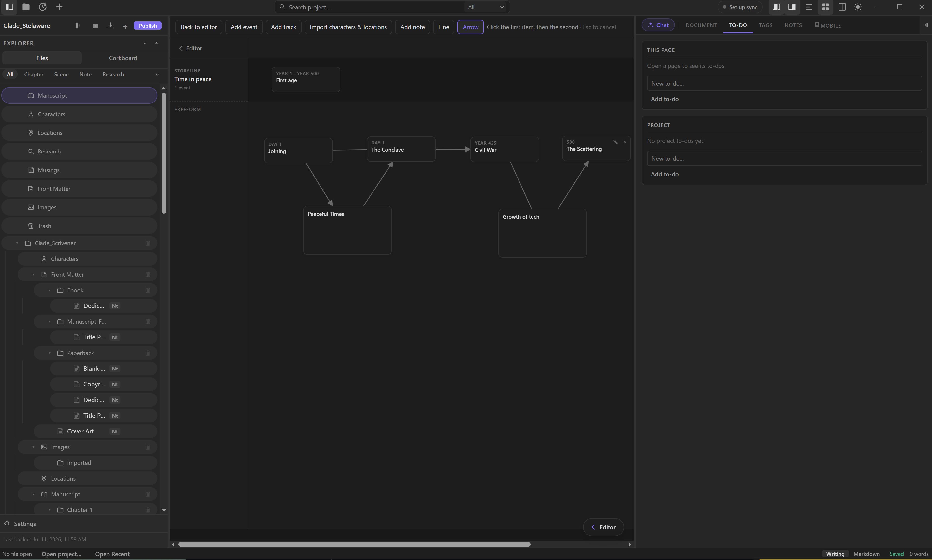
Task: Toggle the right sidebar panel icon
Action: 792,7
